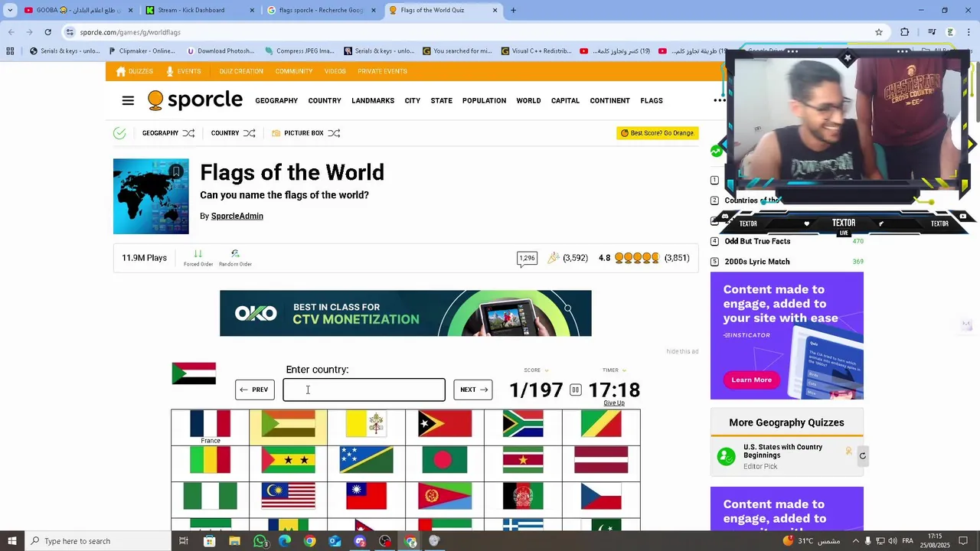Open the LANDMARKS nav category
Viewport: 980px width, 551px height.
click(373, 100)
